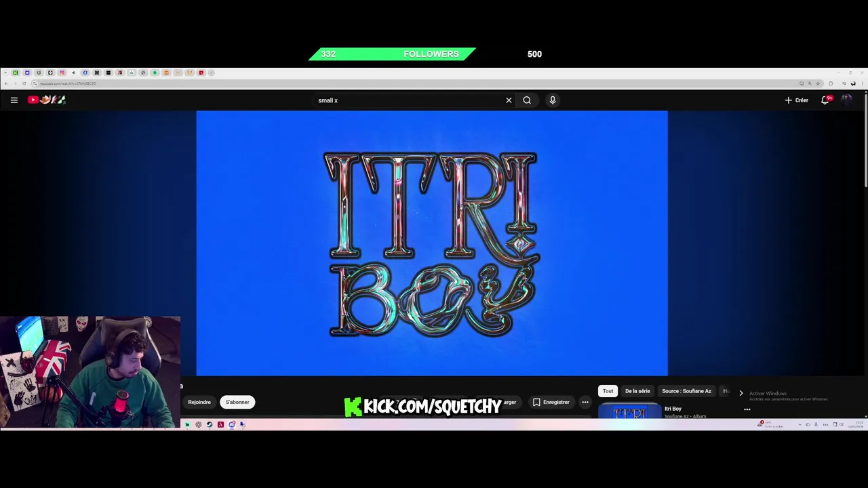Open more actions beside Enregistrer
Screen dimensions: 868x488
click(585, 402)
